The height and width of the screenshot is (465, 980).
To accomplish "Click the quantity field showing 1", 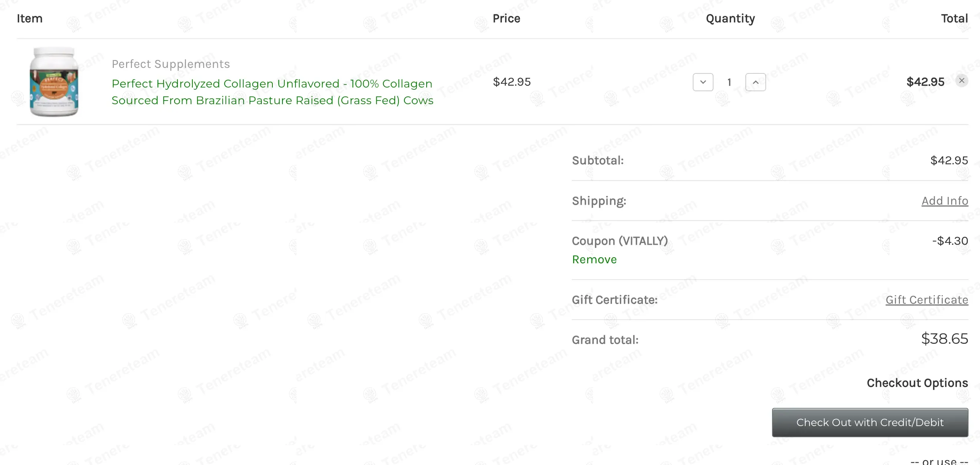I will click(729, 82).
